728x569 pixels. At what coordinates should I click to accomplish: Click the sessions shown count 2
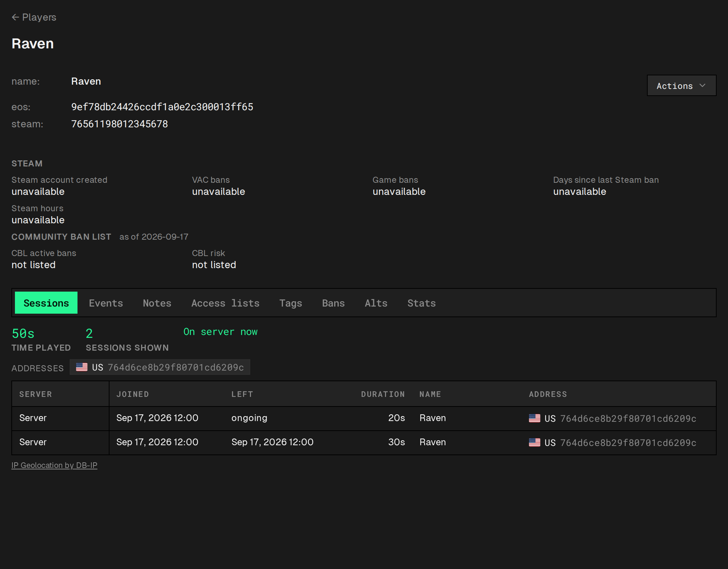tap(89, 334)
